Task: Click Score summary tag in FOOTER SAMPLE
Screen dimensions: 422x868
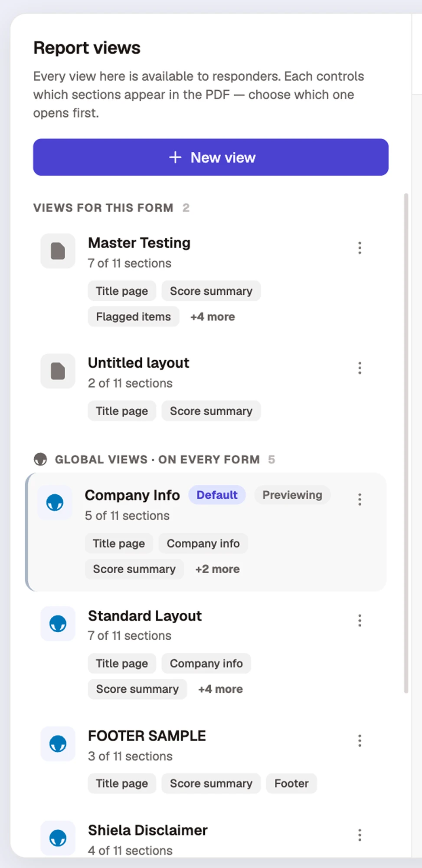Action: tap(211, 783)
